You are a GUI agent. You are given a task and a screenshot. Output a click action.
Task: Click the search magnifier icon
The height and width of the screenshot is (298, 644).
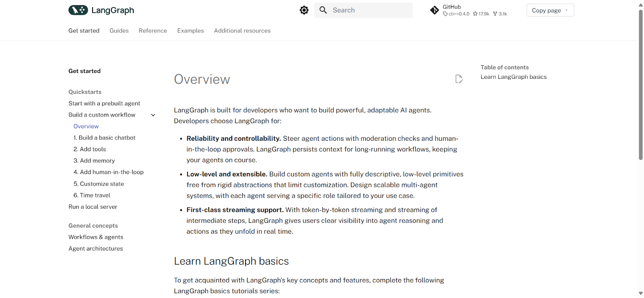click(x=323, y=10)
